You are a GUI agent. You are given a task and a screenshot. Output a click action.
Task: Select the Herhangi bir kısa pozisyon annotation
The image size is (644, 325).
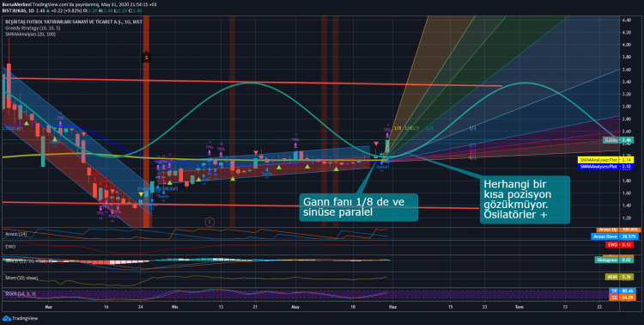[525, 200]
